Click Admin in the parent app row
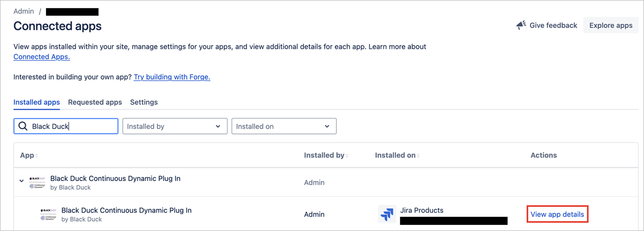The image size is (644, 231). click(x=314, y=182)
